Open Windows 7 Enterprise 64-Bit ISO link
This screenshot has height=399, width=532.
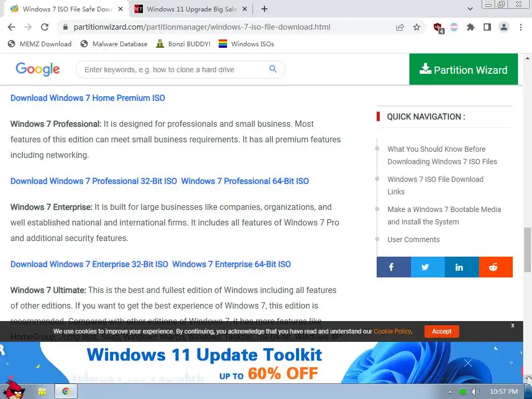point(231,264)
